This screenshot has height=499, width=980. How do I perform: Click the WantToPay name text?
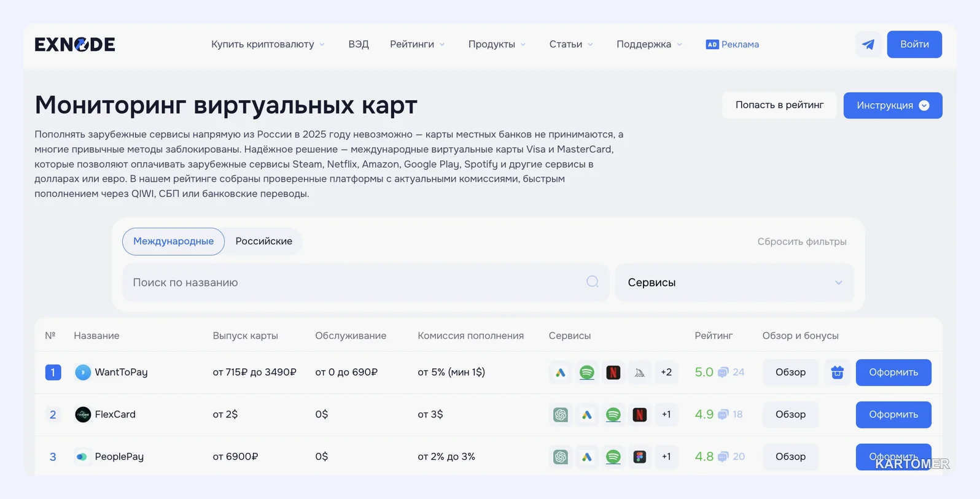pos(121,372)
